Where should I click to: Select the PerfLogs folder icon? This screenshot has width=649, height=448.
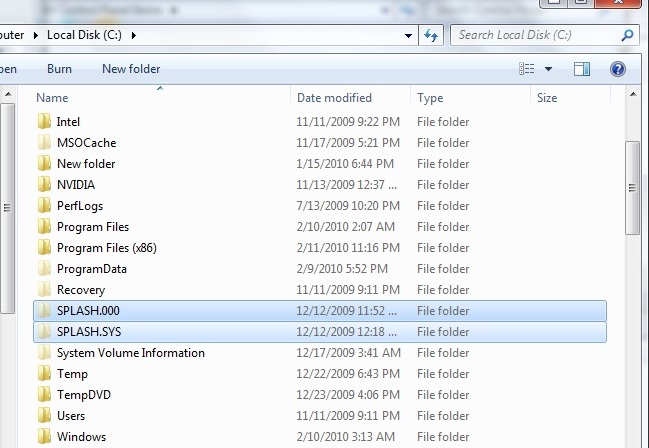coord(44,206)
